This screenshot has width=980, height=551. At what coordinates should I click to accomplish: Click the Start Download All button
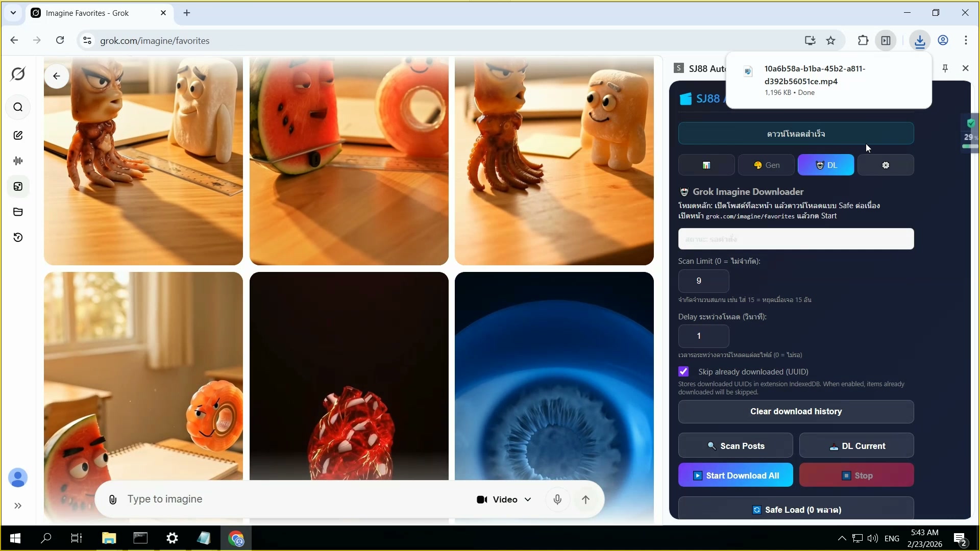coord(736,475)
